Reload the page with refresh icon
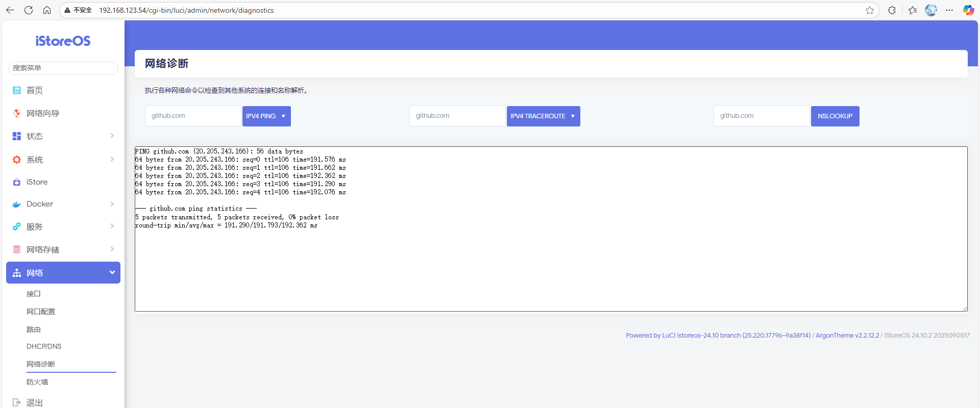The image size is (980, 408). tap(29, 10)
